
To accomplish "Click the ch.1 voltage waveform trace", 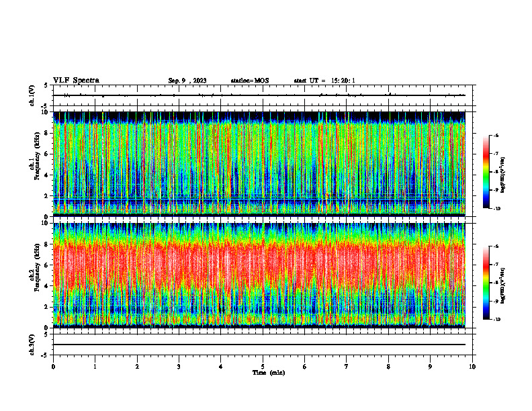I will coord(259,95).
